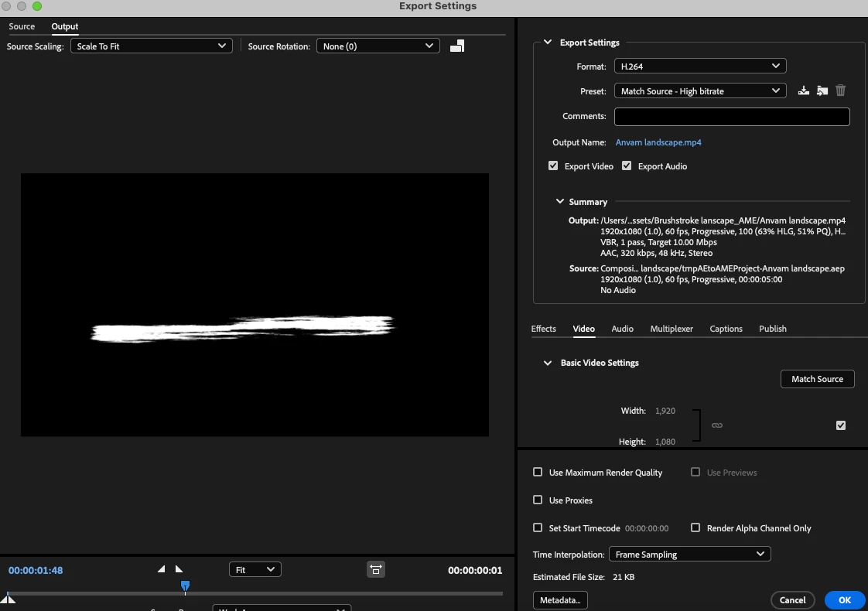Open the Time Interpolation dropdown
868x611 pixels.
(690, 554)
